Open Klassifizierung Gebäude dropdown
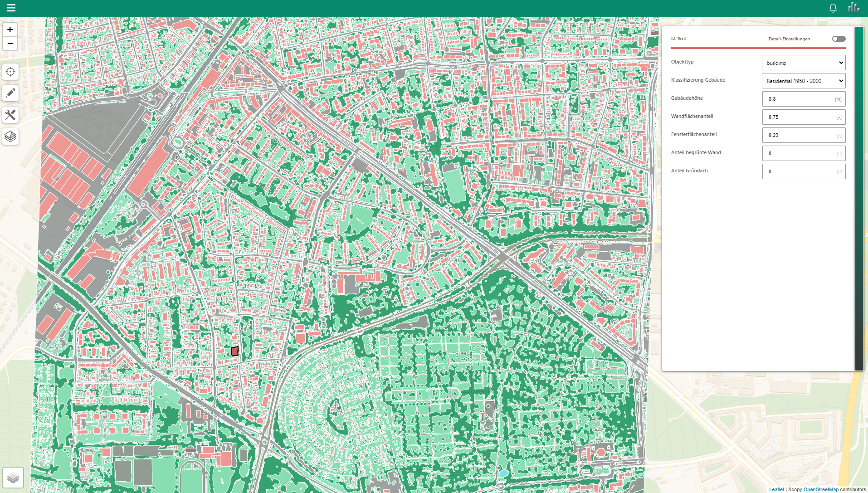 (804, 81)
